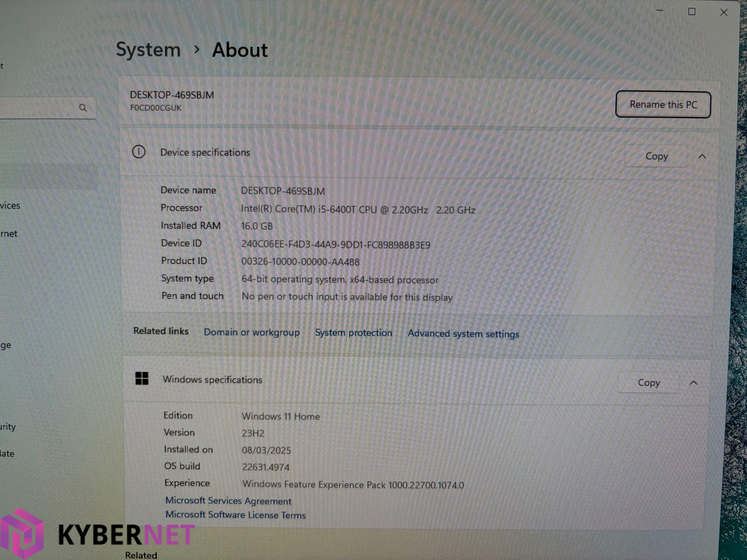Select the Version value 23H2
The image size is (747, 560).
253,433
